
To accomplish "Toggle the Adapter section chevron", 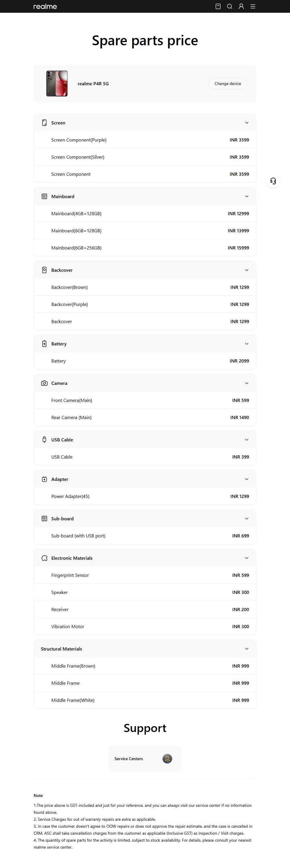I will point(247,479).
